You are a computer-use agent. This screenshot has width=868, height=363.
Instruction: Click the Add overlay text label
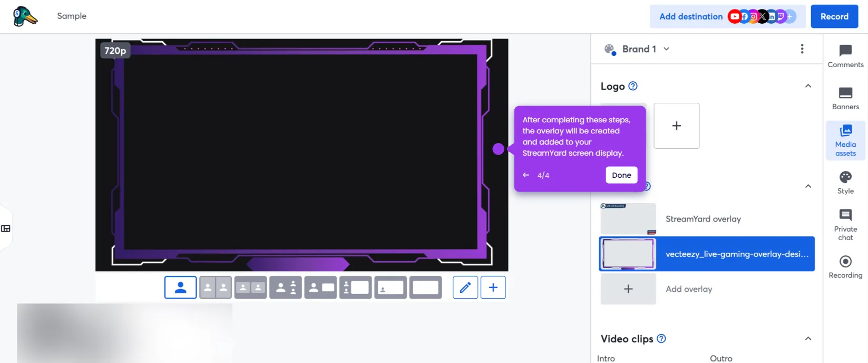click(689, 289)
